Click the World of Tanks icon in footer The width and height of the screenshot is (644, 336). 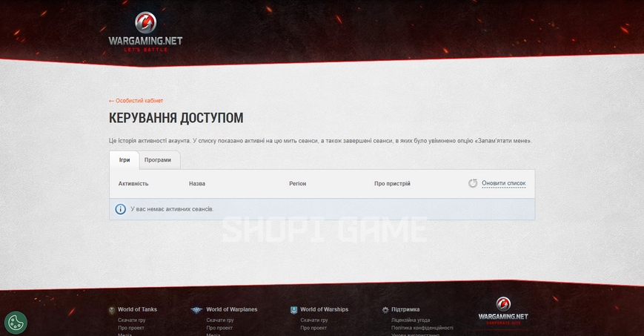(x=112, y=310)
